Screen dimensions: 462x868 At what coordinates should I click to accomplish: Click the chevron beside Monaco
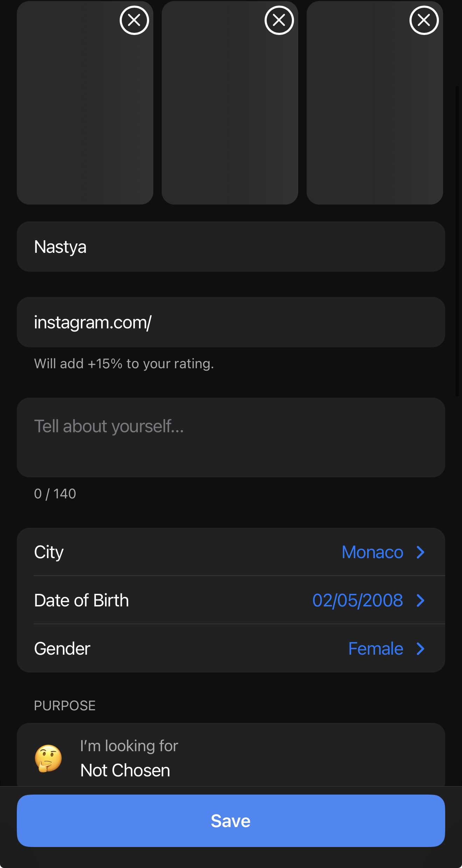pos(420,552)
